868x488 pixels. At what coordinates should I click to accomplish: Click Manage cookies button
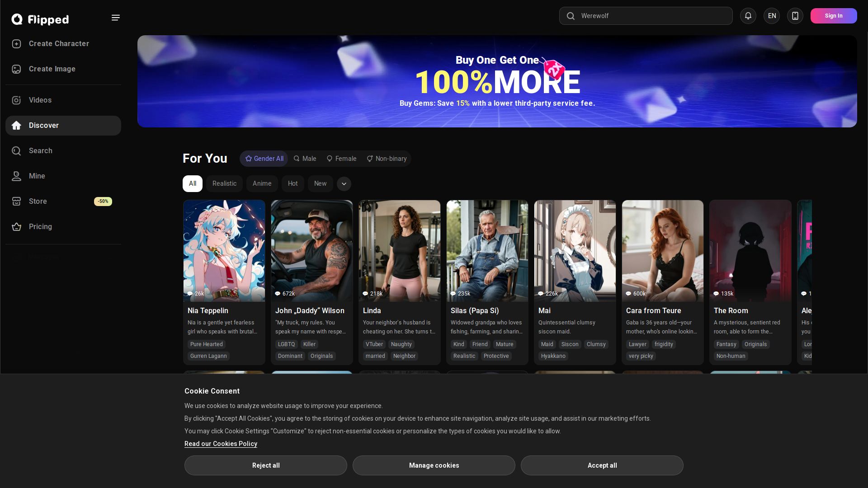pos(434,465)
